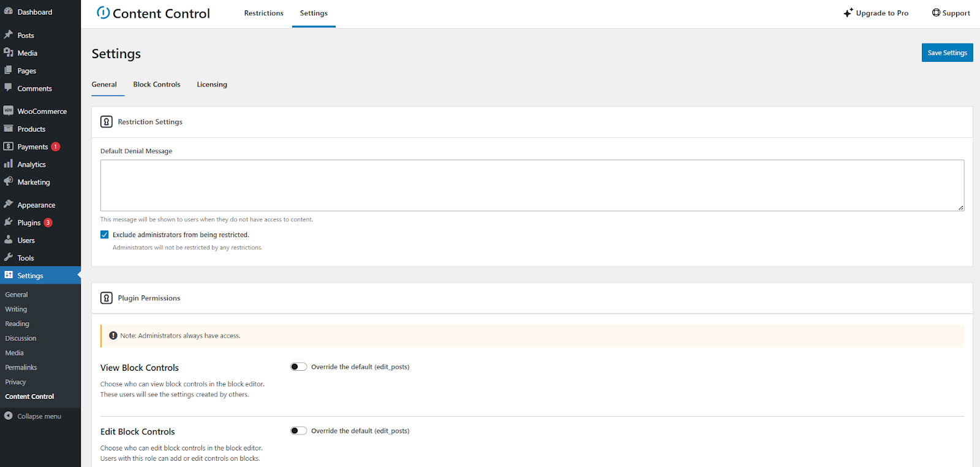Click the Payments notification badge
Screen dimensions: 980x467
coord(55,146)
